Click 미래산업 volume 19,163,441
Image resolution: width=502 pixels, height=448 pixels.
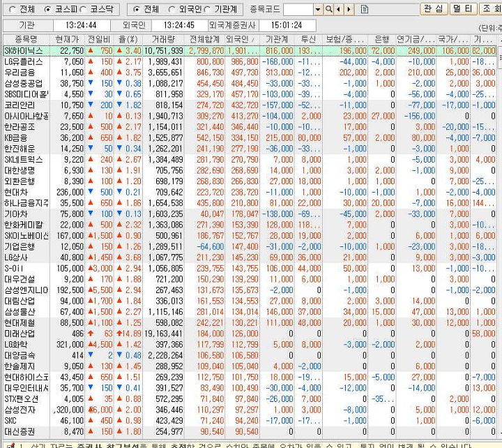click(x=164, y=334)
